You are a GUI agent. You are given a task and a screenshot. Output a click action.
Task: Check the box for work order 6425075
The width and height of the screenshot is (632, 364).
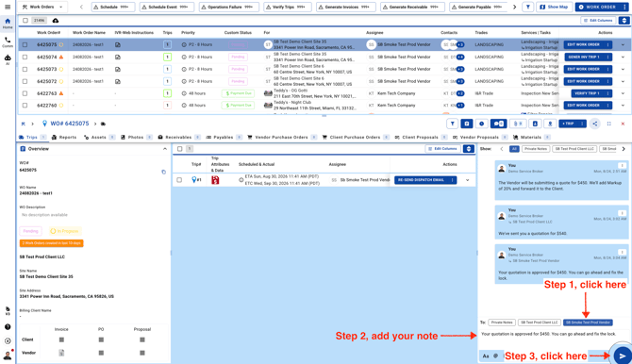click(25, 44)
